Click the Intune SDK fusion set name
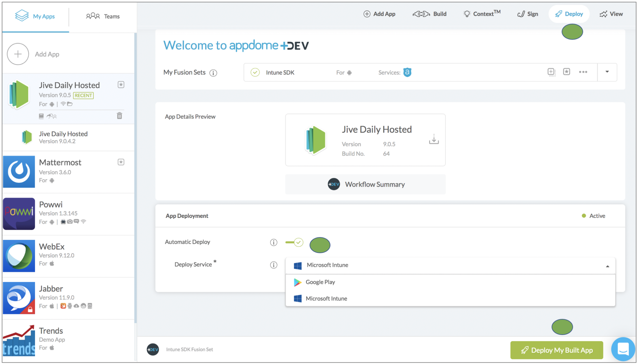 click(x=280, y=72)
